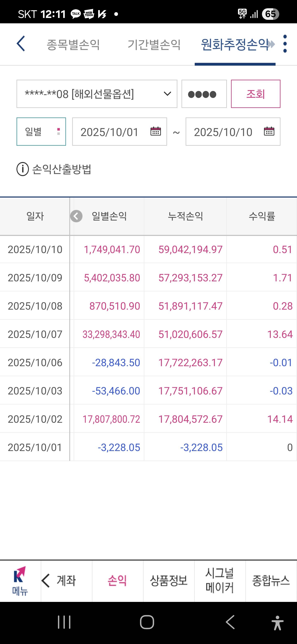Open the three-dot more options menu
The height and width of the screenshot is (644, 297).
click(285, 44)
